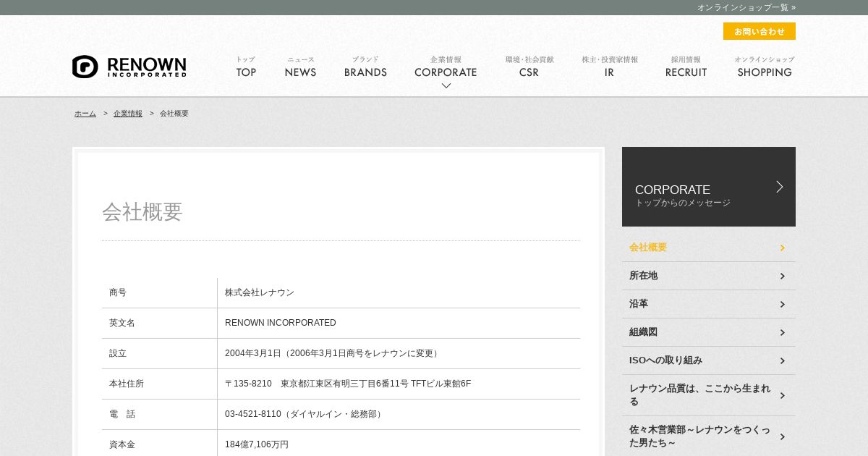Expand the chevron under CORPORATE
The width and height of the screenshot is (868, 456).
[446, 86]
